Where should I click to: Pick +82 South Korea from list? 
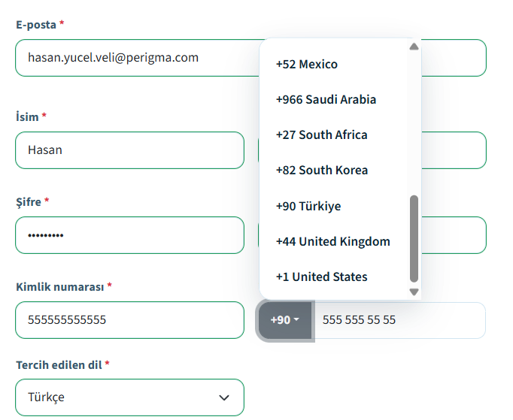[322, 171]
